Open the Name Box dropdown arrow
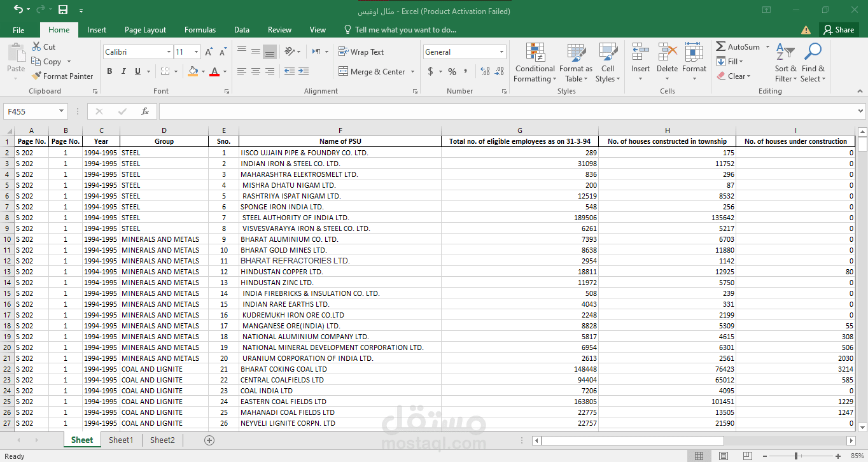The image size is (868, 462). coord(62,111)
